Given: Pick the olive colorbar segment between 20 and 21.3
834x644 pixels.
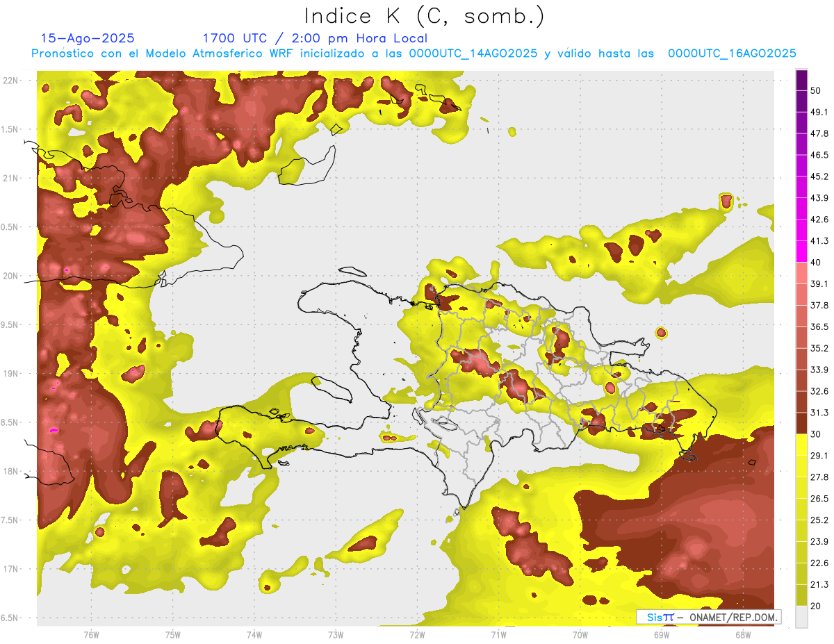Looking at the screenshot, I should [801, 595].
